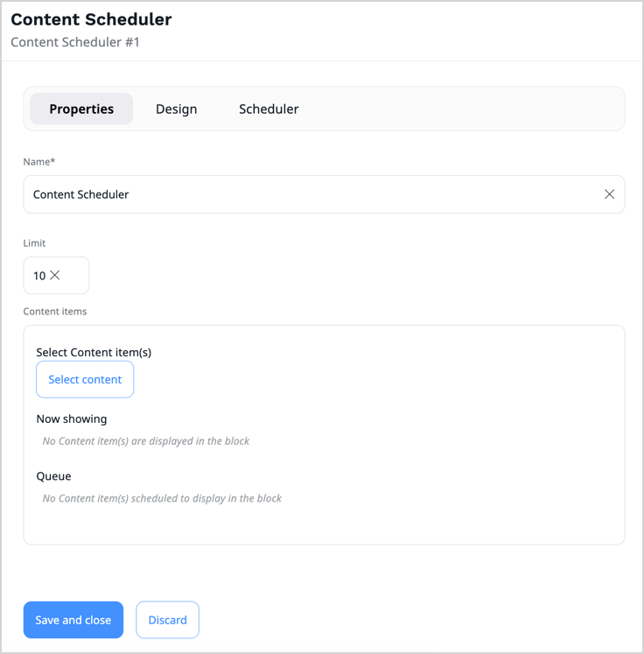Image resolution: width=644 pixels, height=654 pixels.
Task: Click the Content Scheduler page heading
Action: coord(91,19)
